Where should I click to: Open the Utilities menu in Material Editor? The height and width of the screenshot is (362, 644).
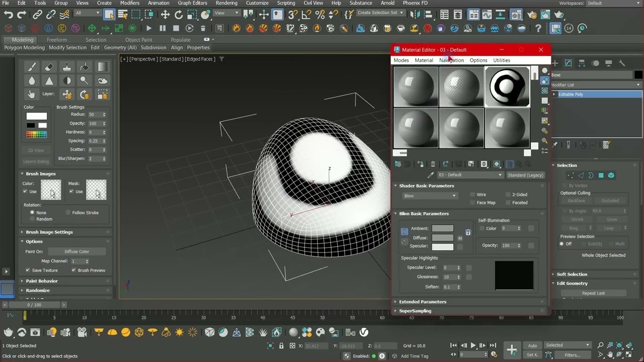pos(502,60)
